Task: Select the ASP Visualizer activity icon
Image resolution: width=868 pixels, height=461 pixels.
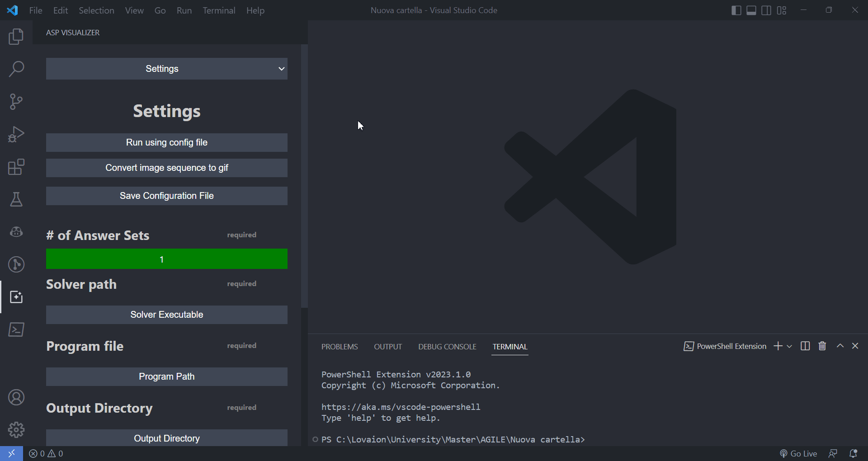Action: [x=16, y=297]
